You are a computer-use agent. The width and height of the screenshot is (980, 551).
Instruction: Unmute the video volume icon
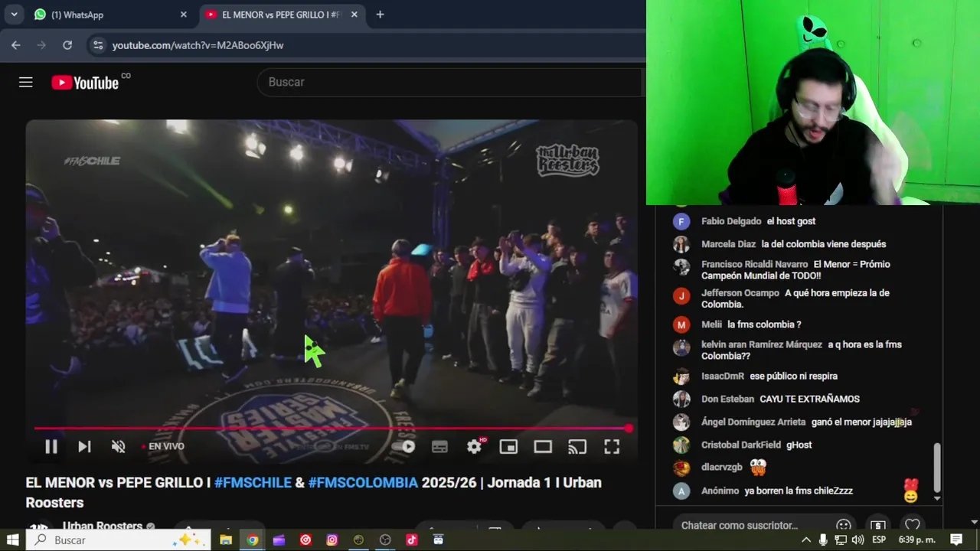click(118, 447)
